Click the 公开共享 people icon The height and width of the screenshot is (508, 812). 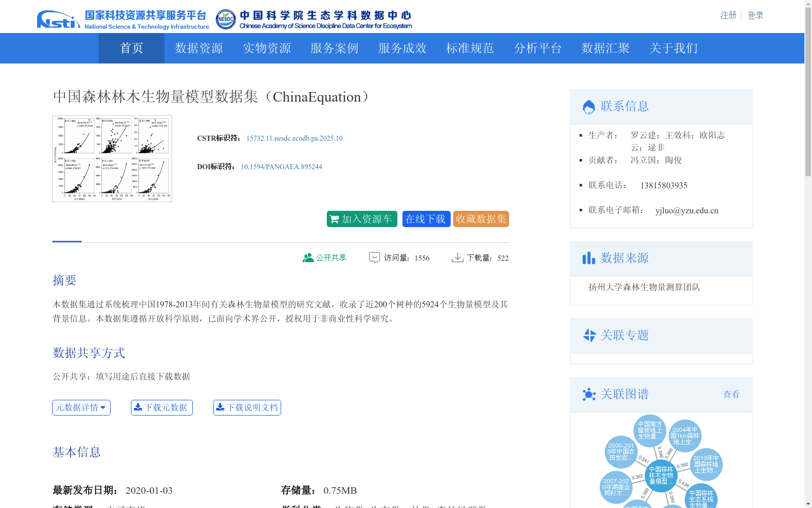(308, 258)
